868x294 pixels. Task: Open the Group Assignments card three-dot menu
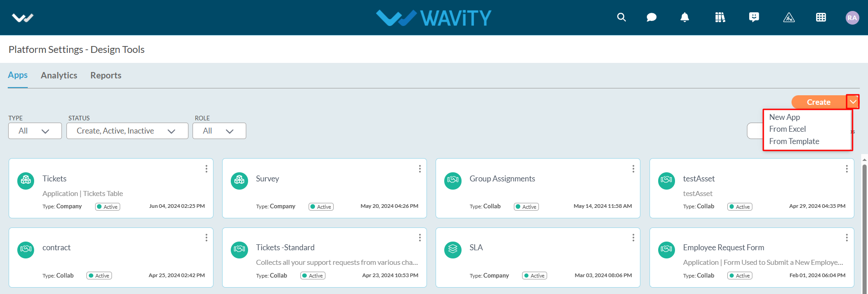[x=633, y=169]
